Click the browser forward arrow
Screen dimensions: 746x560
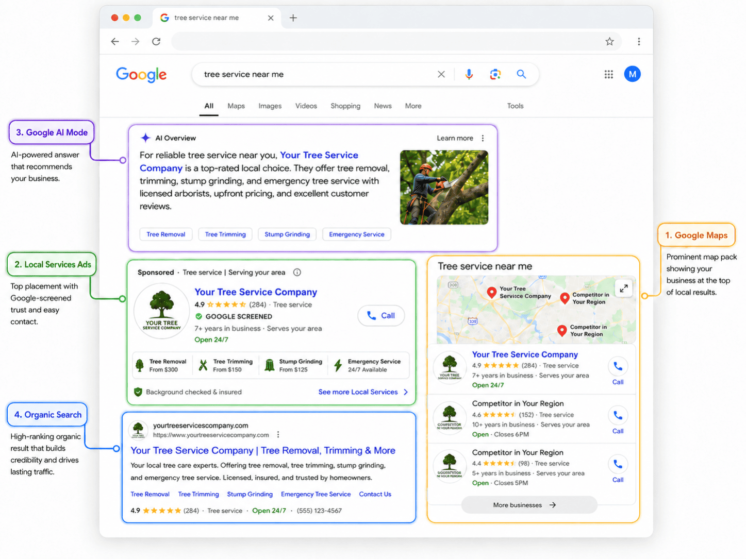coord(136,42)
